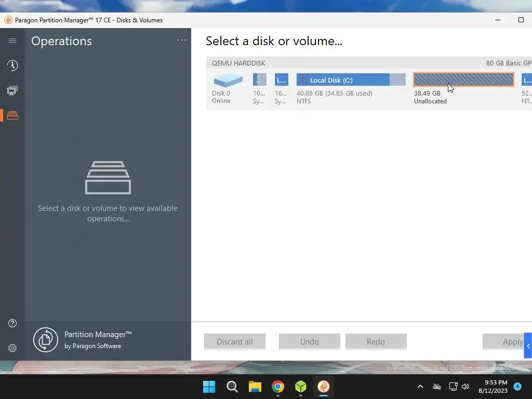532x399 pixels.
Task: Select the first small system partition block
Action: click(x=260, y=79)
